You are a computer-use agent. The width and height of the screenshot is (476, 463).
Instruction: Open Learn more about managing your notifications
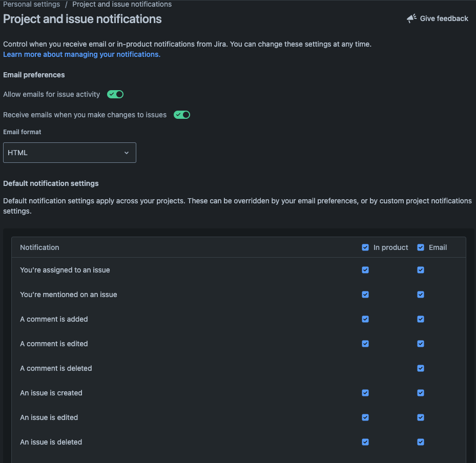pyautogui.click(x=81, y=54)
